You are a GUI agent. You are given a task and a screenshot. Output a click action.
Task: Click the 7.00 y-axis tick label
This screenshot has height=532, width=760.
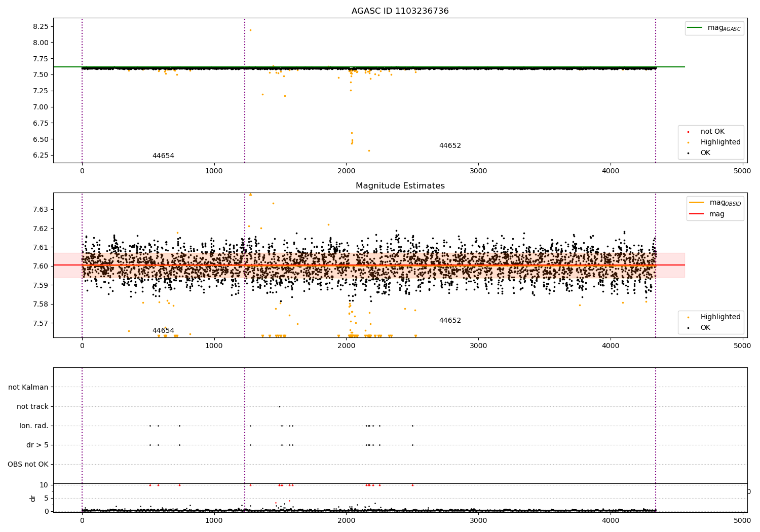(41, 107)
